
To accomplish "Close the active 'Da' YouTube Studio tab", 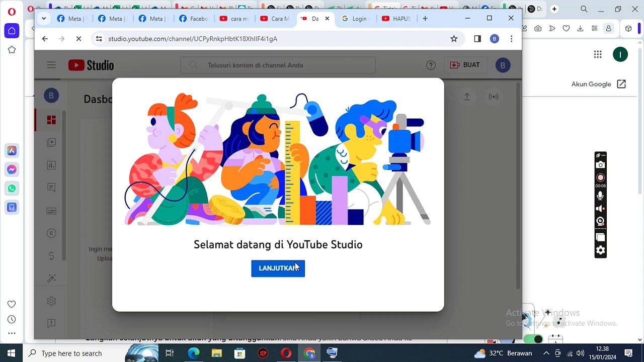I will coord(327,19).
